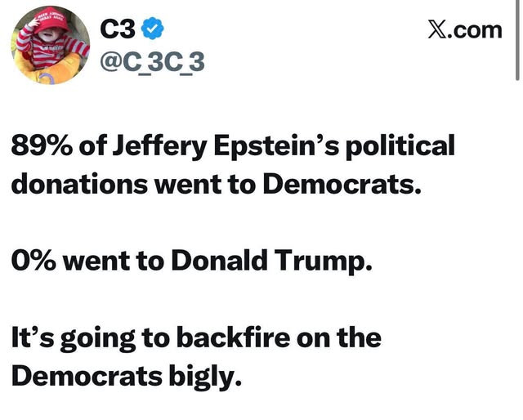Click "Democrats." at the end of the first paragraph

(x=342, y=182)
